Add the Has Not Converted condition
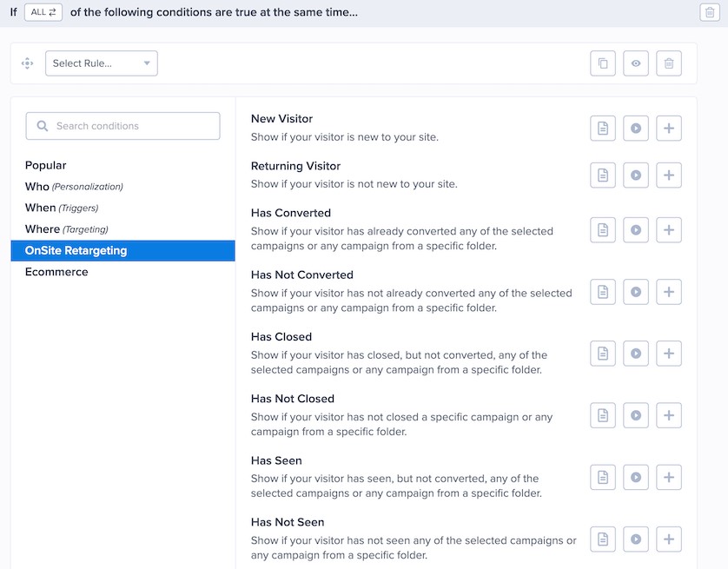Viewport: 728px width, 569px height. 669,292
